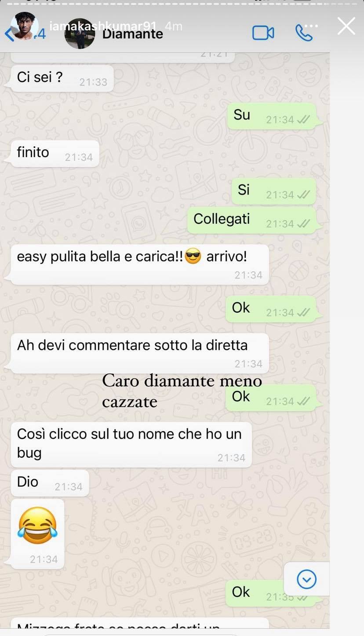Tap the iamakashkumar91 username link
Image resolution: width=364 pixels, height=636 pixels.
pyautogui.click(x=103, y=26)
